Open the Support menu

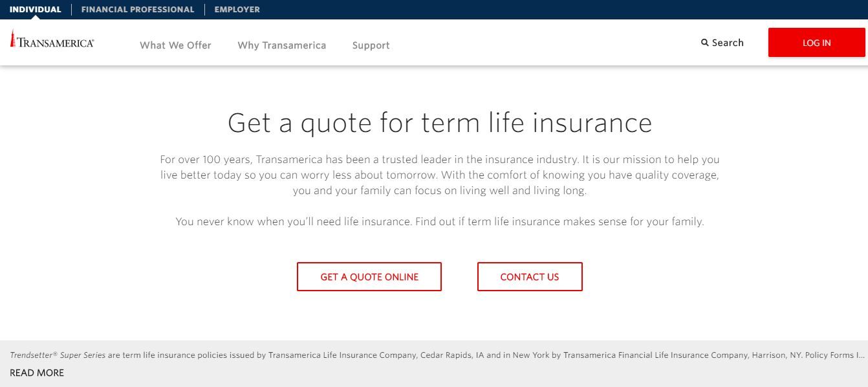click(x=371, y=45)
